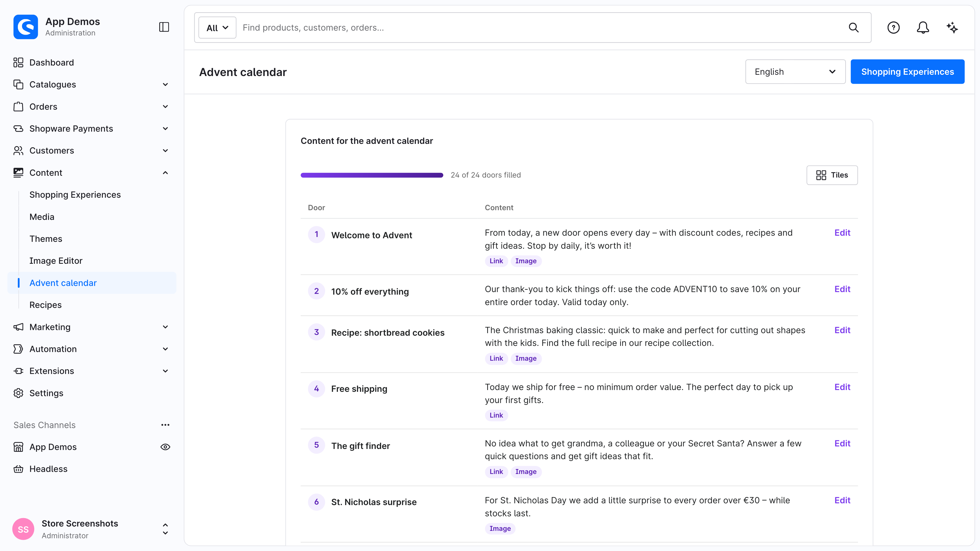This screenshot has height=551, width=980.
Task: Switch door list to Tiles view
Action: pos(832,175)
